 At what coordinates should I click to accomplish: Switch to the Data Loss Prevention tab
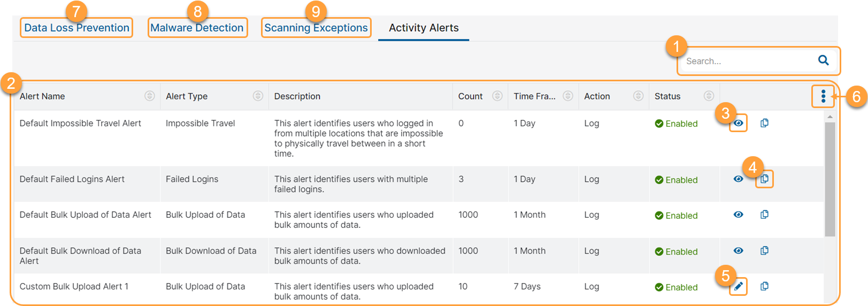(x=76, y=28)
